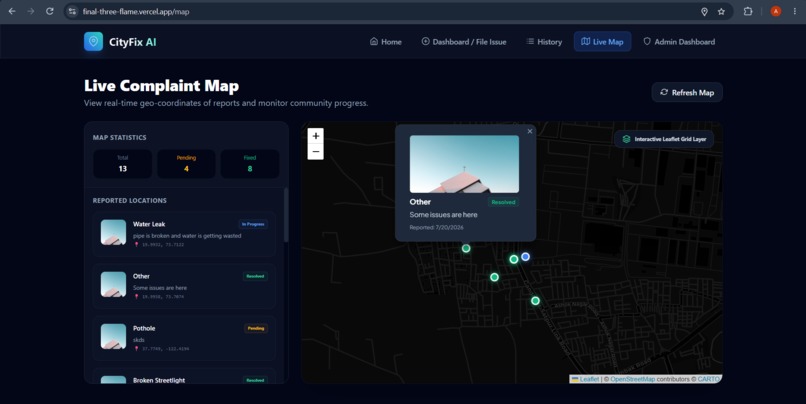Select the blue map marker
This screenshot has height=404, width=806.
point(525,256)
